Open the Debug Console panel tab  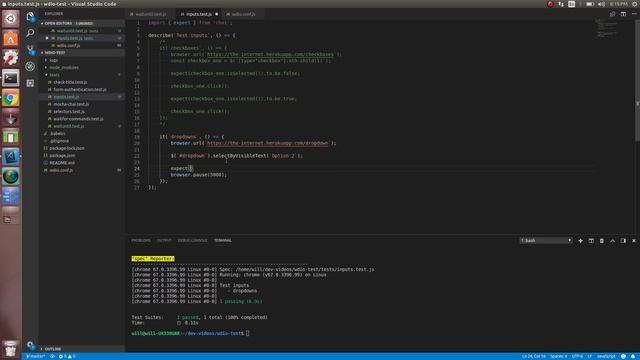193,240
